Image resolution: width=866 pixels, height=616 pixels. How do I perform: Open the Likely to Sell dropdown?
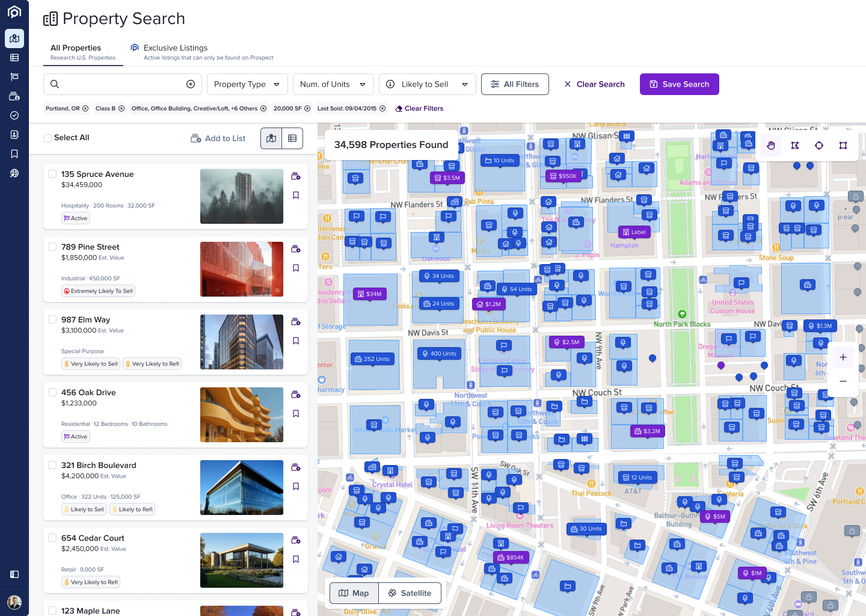pyautogui.click(x=428, y=84)
